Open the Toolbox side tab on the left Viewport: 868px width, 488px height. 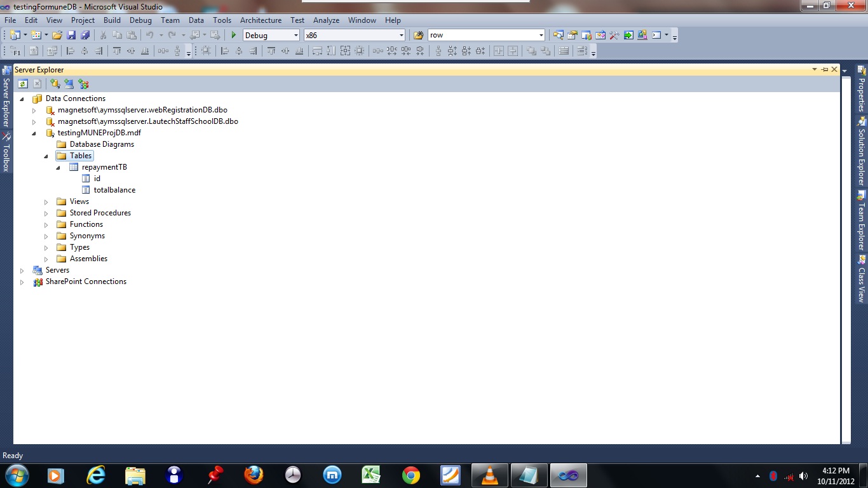coord(6,152)
